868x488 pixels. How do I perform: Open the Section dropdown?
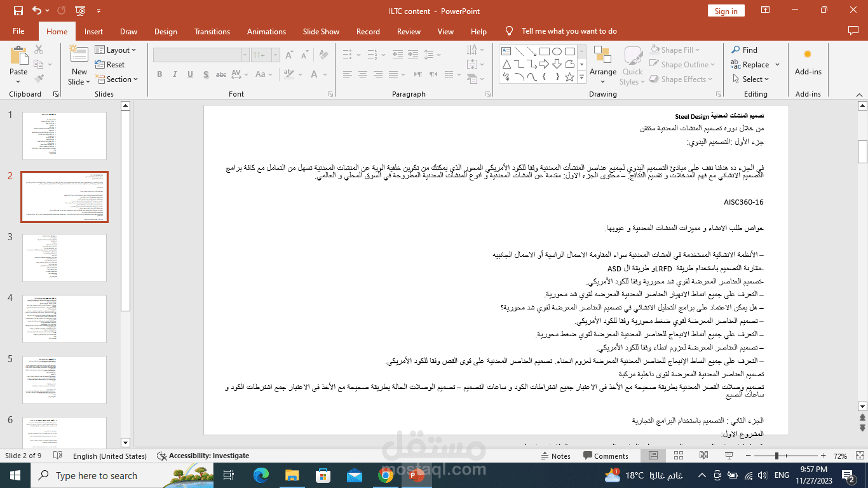click(x=117, y=79)
